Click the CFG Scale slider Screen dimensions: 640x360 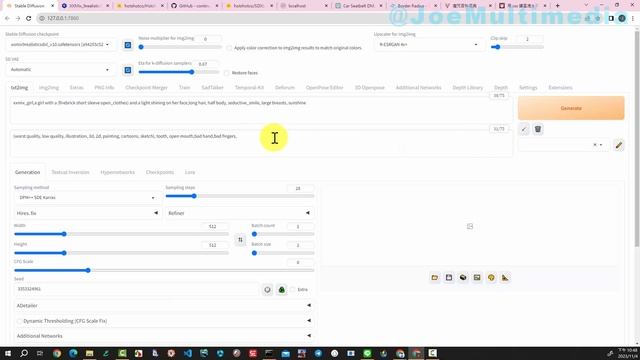(164, 270)
